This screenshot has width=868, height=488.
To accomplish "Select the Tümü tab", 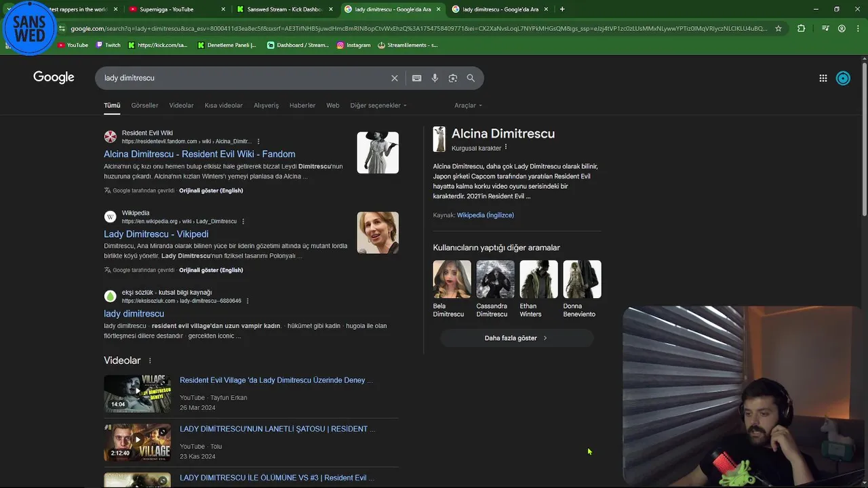I will tap(112, 105).
